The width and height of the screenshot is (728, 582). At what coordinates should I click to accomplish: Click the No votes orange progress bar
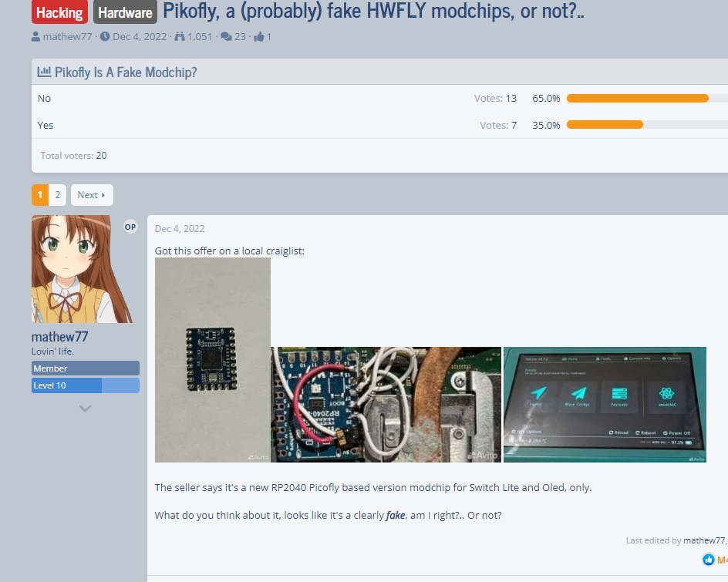tap(637, 98)
